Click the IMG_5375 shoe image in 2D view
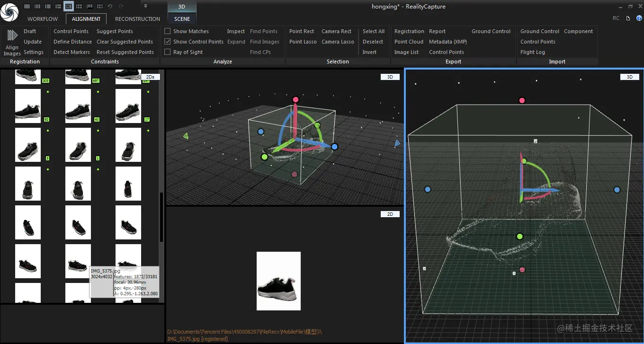Screen dimensions: 644x344 278,281
